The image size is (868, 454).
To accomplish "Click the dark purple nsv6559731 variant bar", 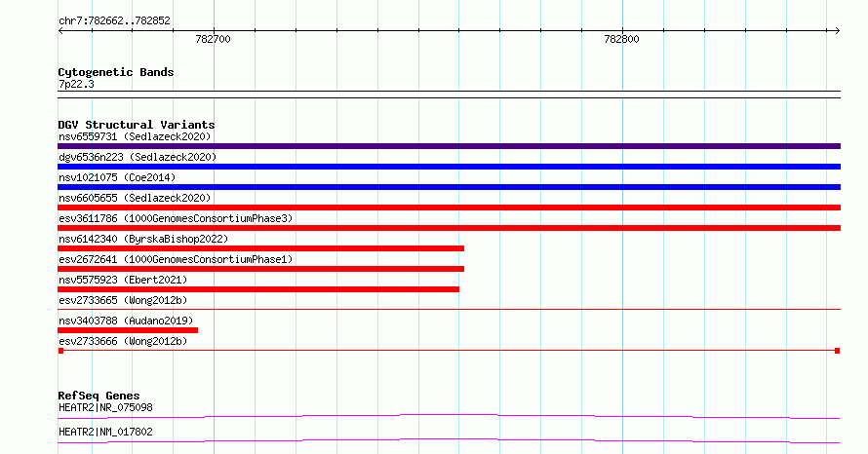I will (x=449, y=146).
